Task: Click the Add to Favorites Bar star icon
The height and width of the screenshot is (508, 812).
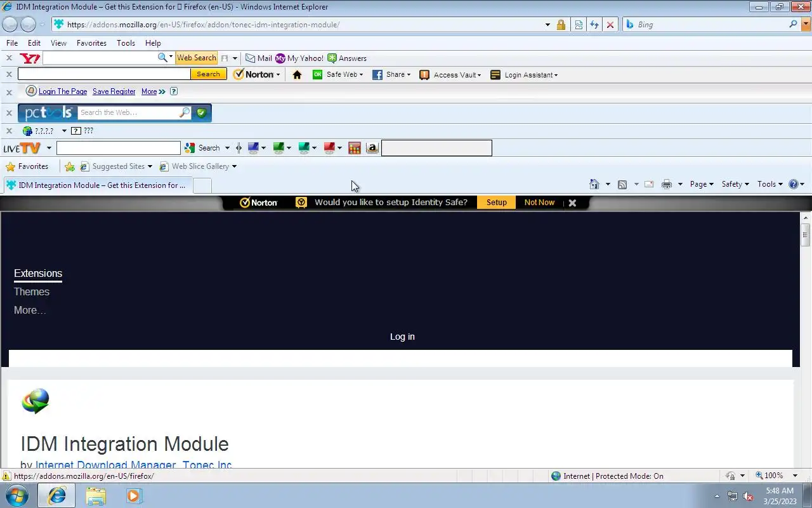Action: (70, 166)
